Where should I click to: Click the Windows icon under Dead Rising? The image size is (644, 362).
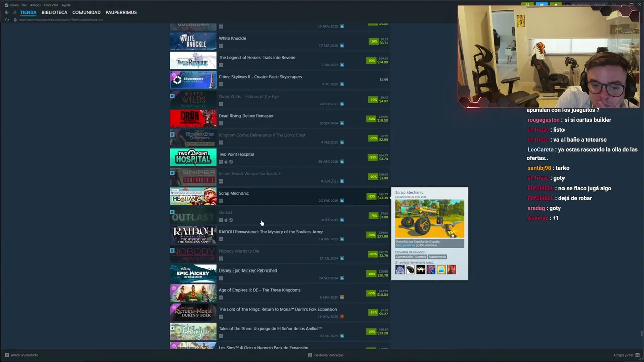221,123
